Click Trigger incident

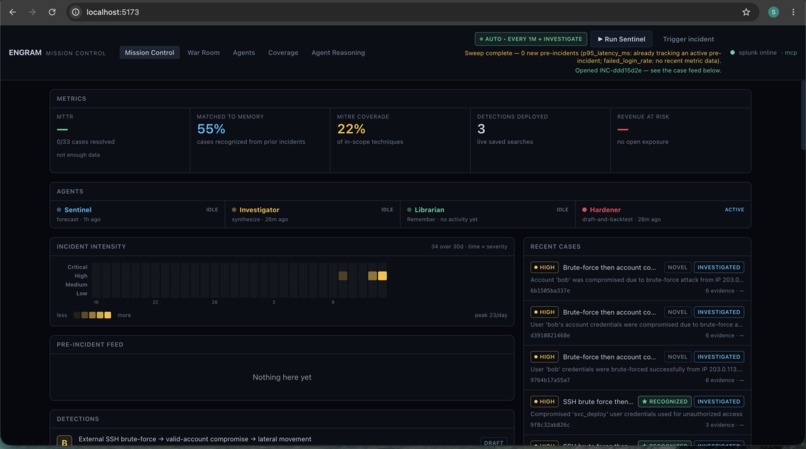pyautogui.click(x=688, y=39)
